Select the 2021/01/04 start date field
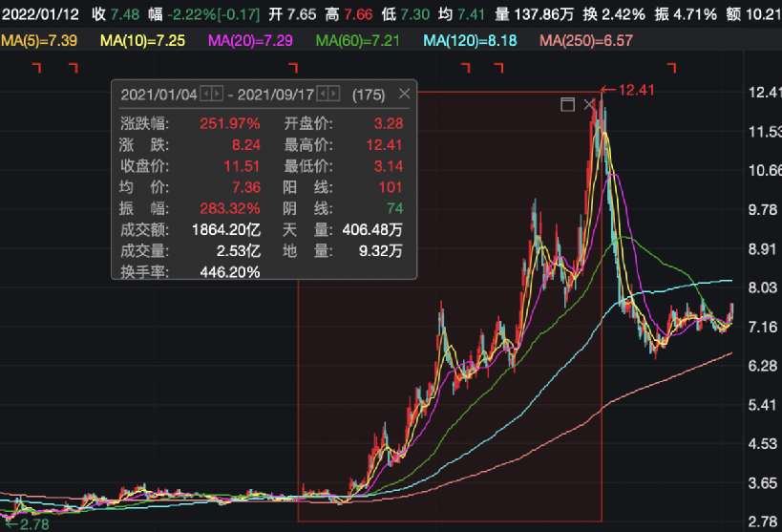 pyautogui.click(x=159, y=95)
